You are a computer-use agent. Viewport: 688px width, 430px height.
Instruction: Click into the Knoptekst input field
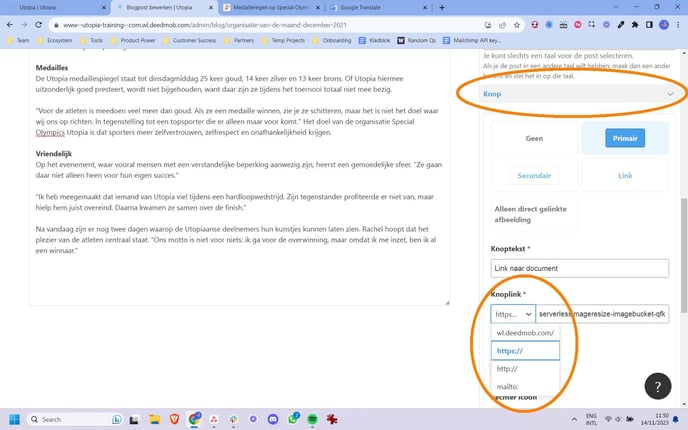[x=579, y=268]
